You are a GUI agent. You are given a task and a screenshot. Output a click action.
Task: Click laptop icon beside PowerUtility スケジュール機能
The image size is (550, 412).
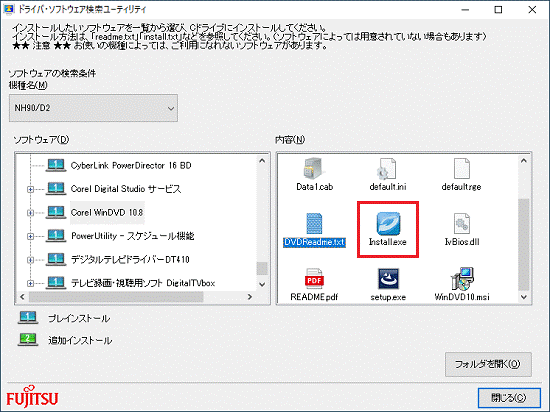(x=56, y=236)
